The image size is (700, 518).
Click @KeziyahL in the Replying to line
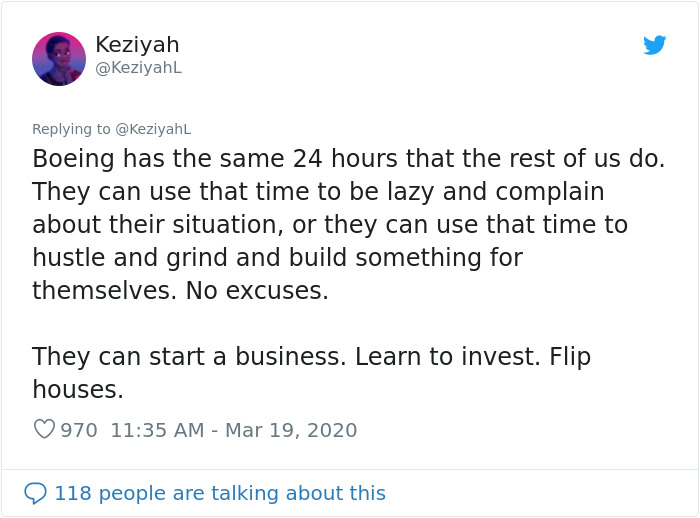coord(153,129)
